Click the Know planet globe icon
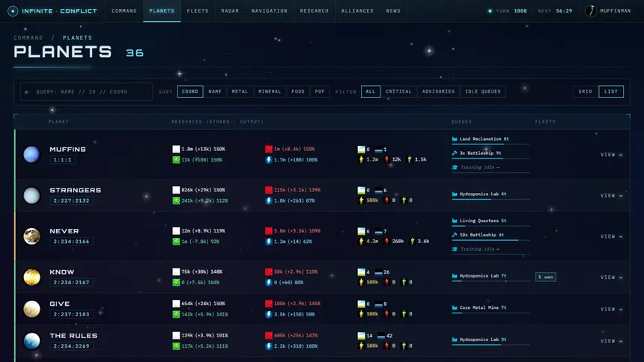644x362 pixels. 31,277
